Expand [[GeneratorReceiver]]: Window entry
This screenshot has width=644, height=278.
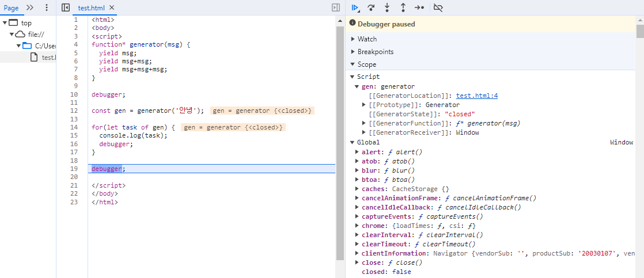coord(364,132)
